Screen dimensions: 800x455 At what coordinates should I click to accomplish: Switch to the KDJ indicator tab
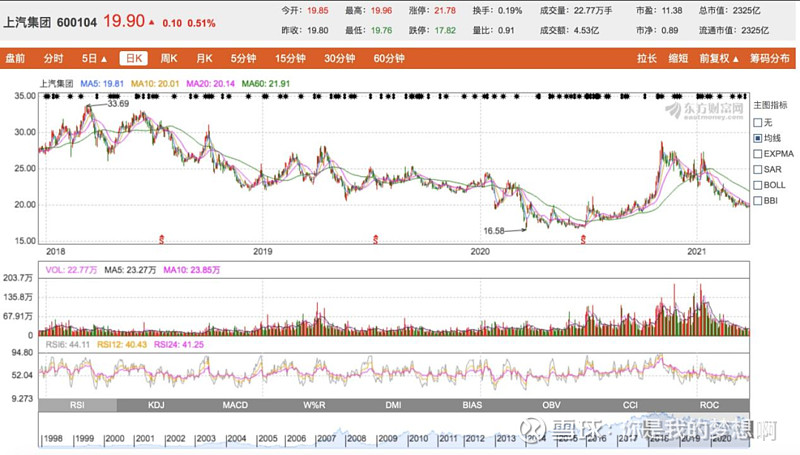[156, 405]
